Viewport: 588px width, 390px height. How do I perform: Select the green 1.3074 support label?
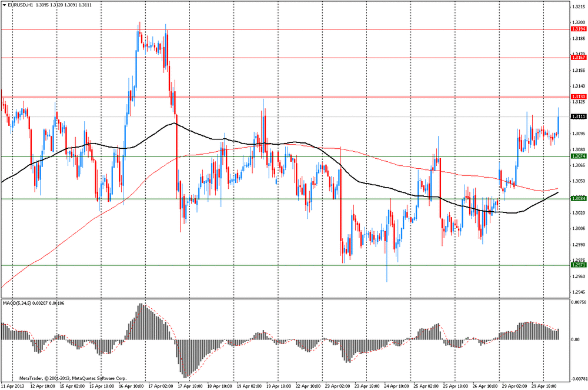click(577, 156)
